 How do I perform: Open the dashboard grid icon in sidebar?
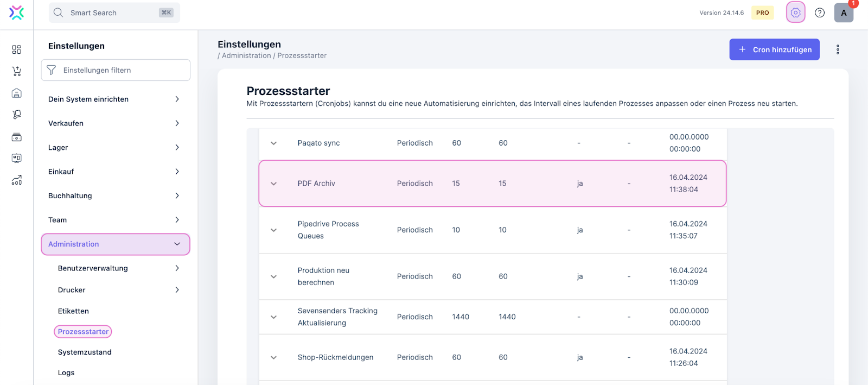tap(16, 50)
